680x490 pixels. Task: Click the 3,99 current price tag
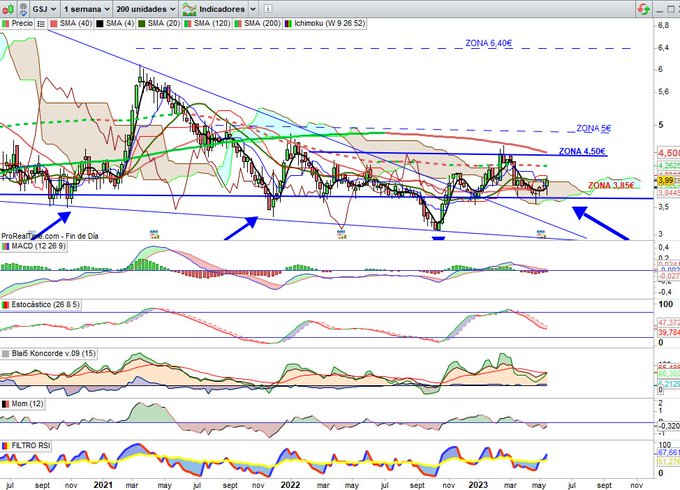point(666,180)
